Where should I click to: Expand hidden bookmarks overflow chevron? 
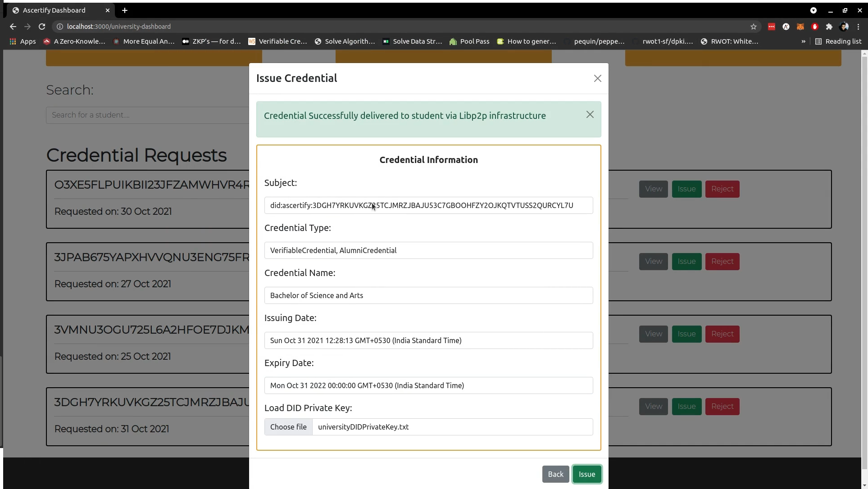[803, 41]
